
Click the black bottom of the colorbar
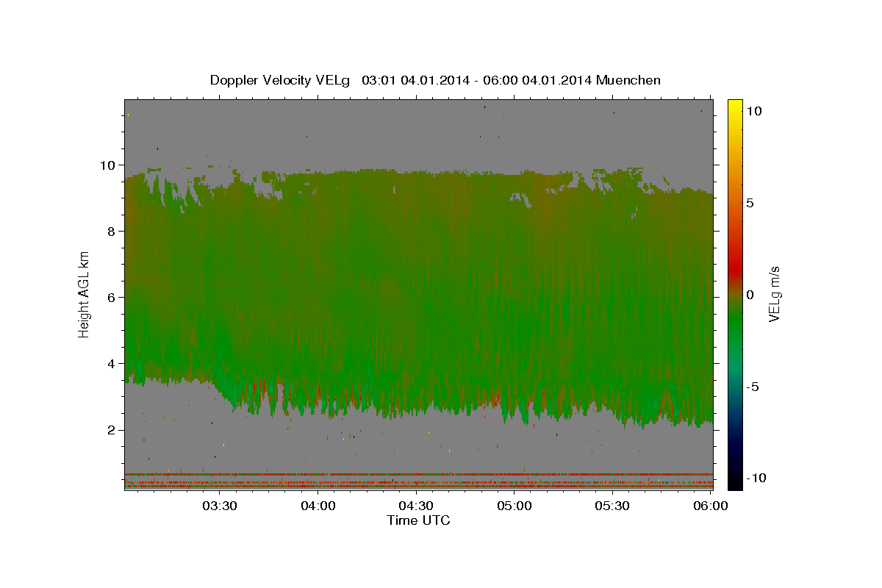735,479
